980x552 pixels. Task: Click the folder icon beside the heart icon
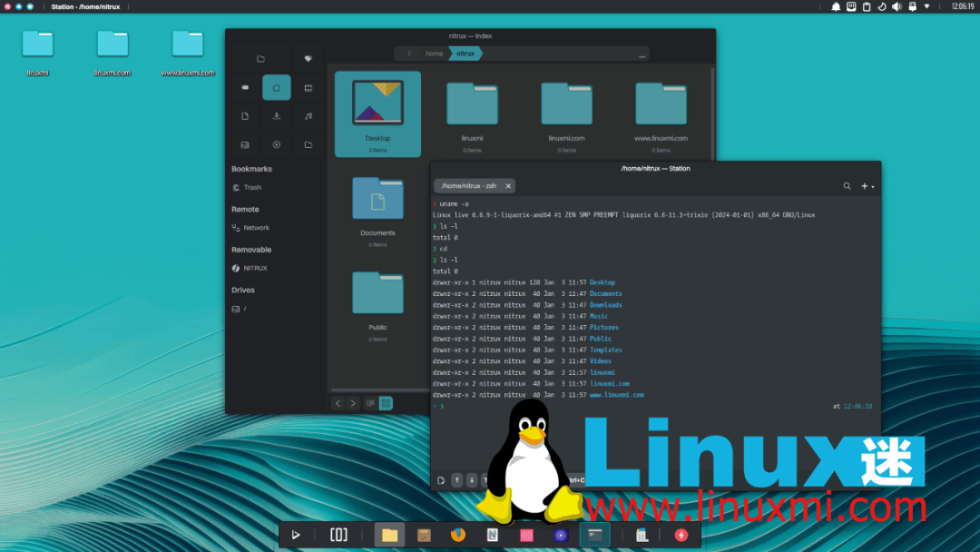pos(260,59)
